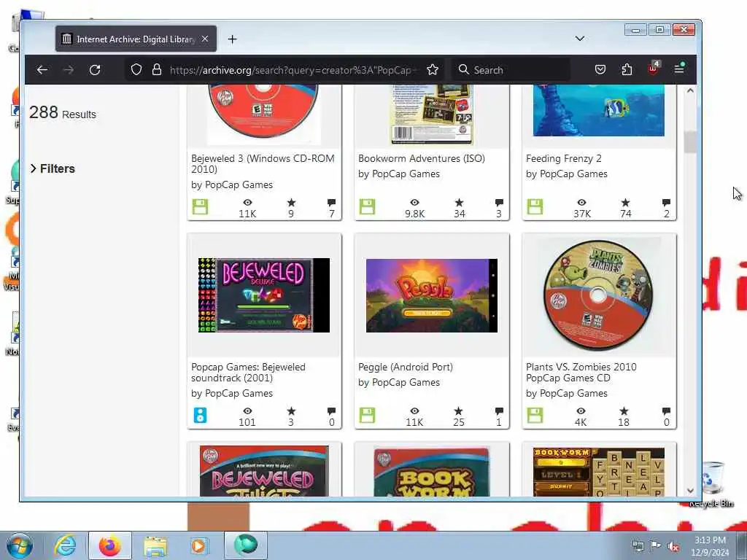
Task: Open Plants VS. Zombies 2010 PopCap Games CD
Action: tap(581, 373)
